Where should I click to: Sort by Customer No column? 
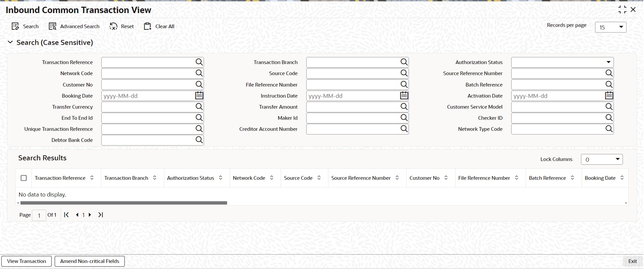[x=446, y=178]
